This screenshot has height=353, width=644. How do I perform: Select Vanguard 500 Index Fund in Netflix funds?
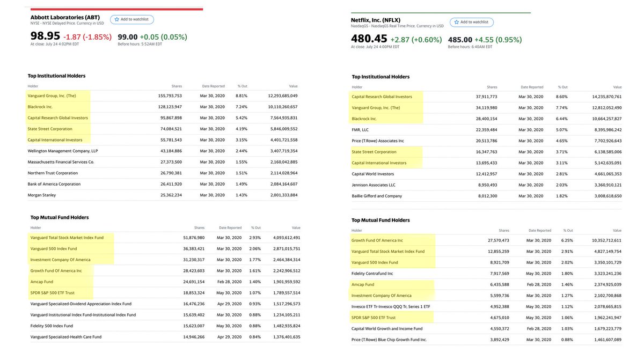[x=375, y=262]
